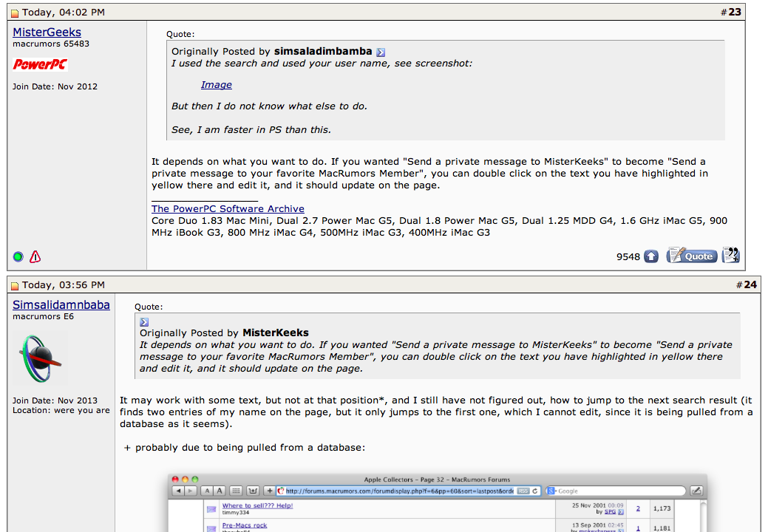Visit The PowerPC Software Archive link
The width and height of the screenshot is (768, 532).
click(x=228, y=208)
